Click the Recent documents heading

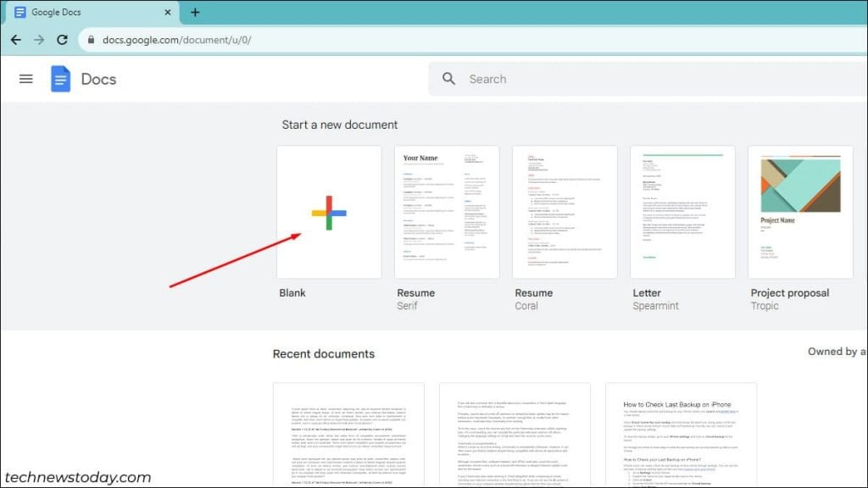coord(323,354)
